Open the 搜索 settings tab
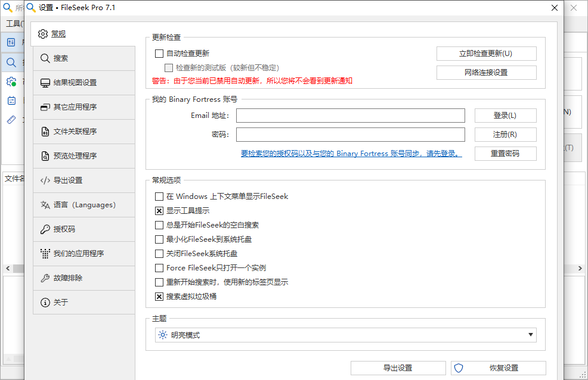This screenshot has width=588, height=380. point(84,58)
